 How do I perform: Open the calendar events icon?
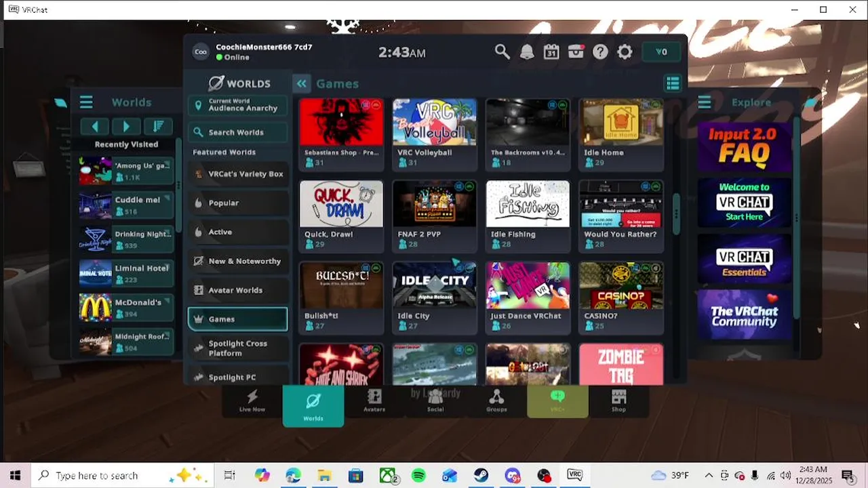[551, 52]
